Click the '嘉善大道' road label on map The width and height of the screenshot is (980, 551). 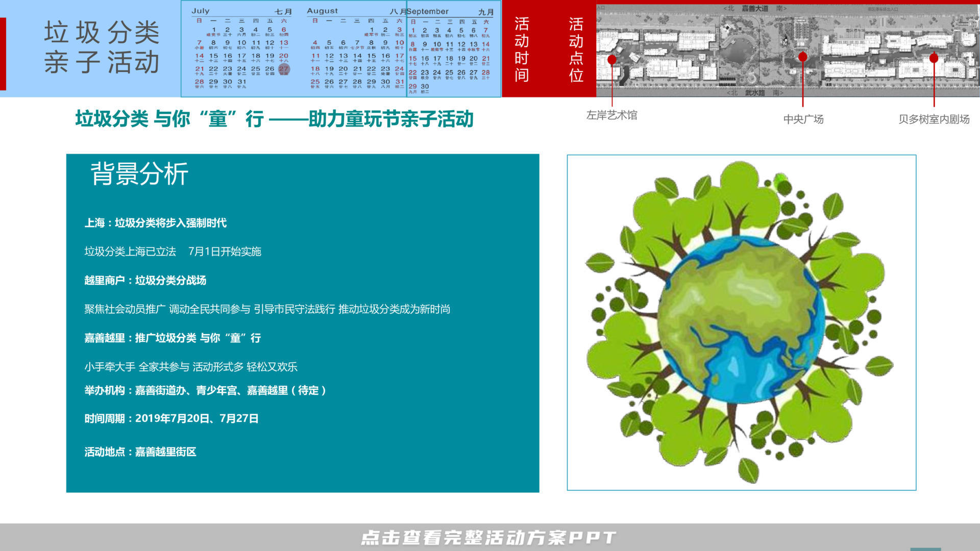click(755, 9)
